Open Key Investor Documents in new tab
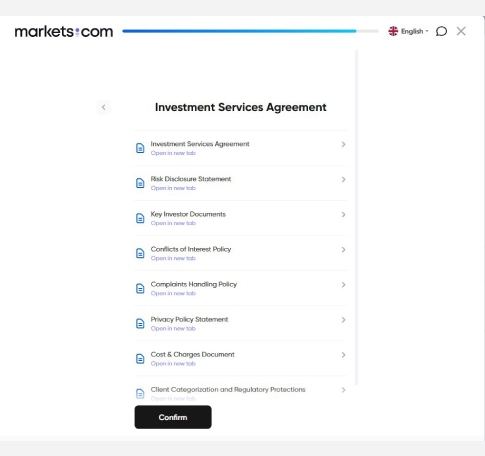This screenshot has width=485, height=456. (x=173, y=223)
